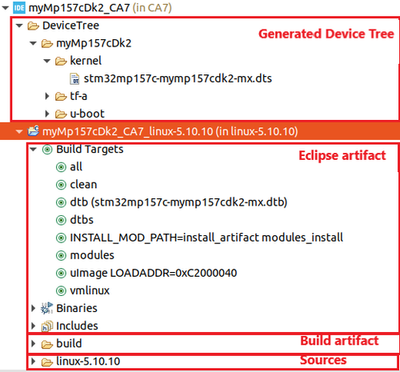Click the .dts device tree file icon
Screen dimensions: 400x372
75,79
